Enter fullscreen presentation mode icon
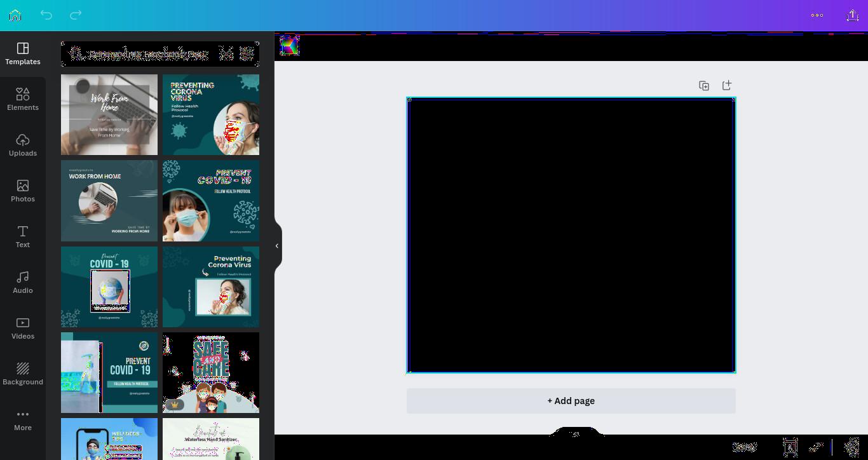The width and height of the screenshot is (868, 460). [x=817, y=447]
